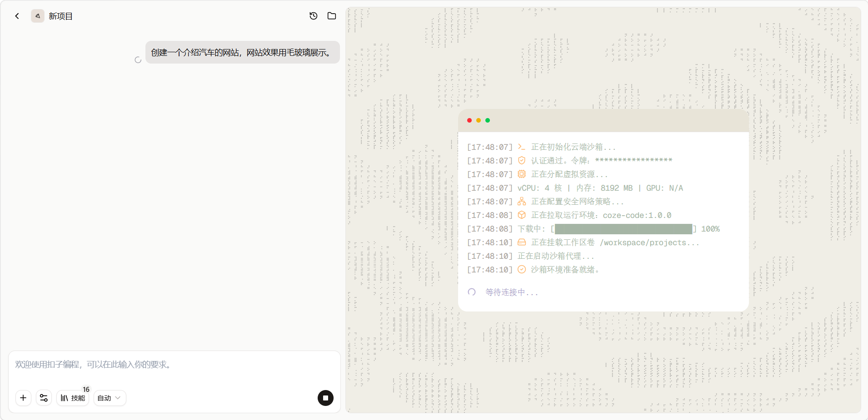The height and width of the screenshot is (420, 868).
Task: Click the check icon beside 沙箱环境准备就绪
Action: 522,269
